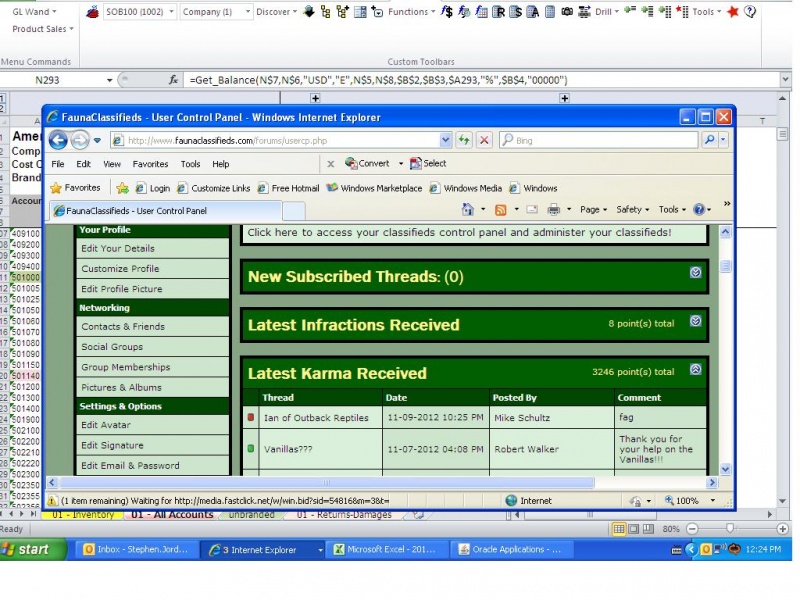Image resolution: width=800 pixels, height=600 pixels.
Task: Open the Edit menu in Internet Explorer
Action: [x=83, y=164]
